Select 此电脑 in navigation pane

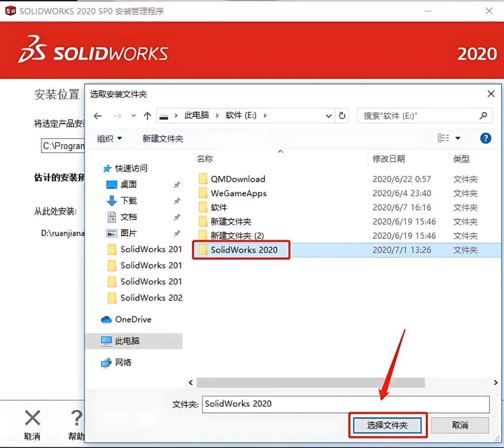[x=134, y=341]
